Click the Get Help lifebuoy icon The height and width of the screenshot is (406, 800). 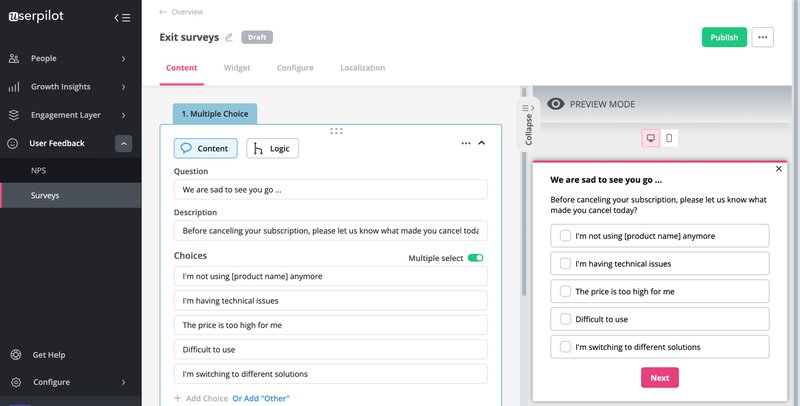coord(16,354)
